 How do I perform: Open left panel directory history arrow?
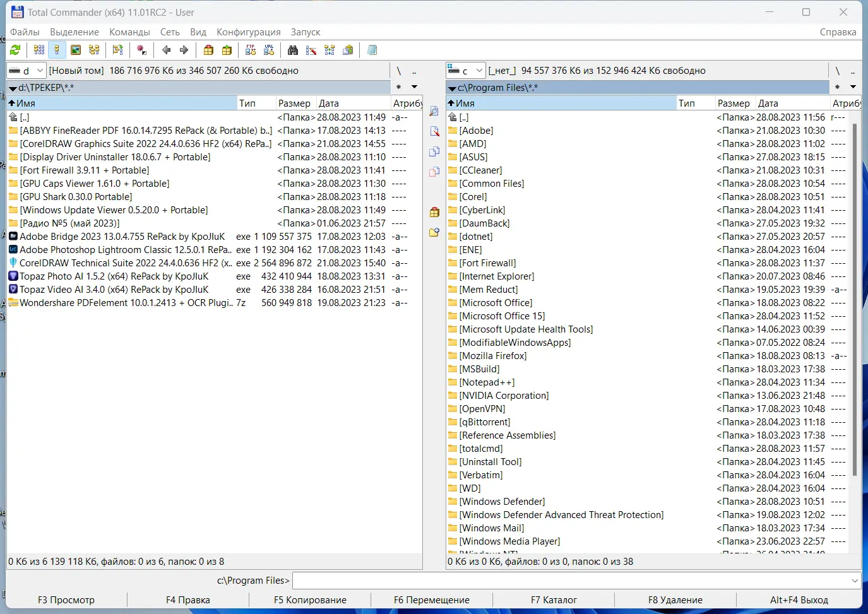point(414,87)
